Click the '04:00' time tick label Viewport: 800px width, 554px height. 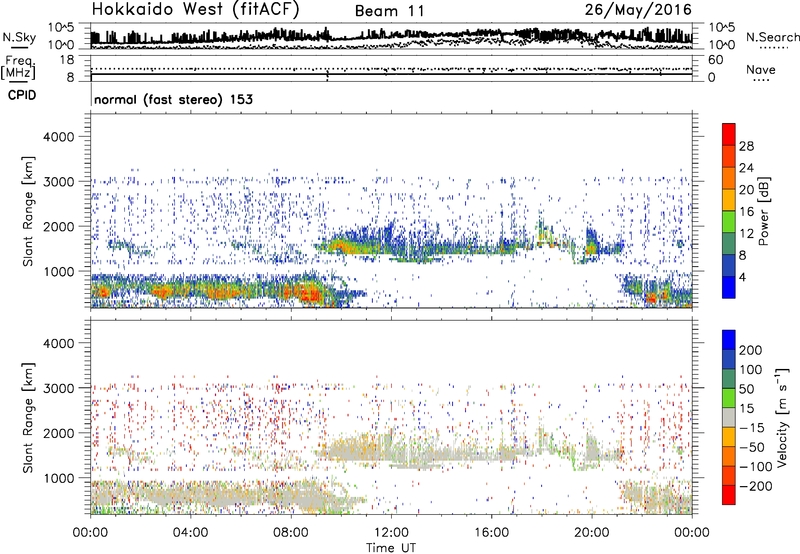(x=191, y=533)
